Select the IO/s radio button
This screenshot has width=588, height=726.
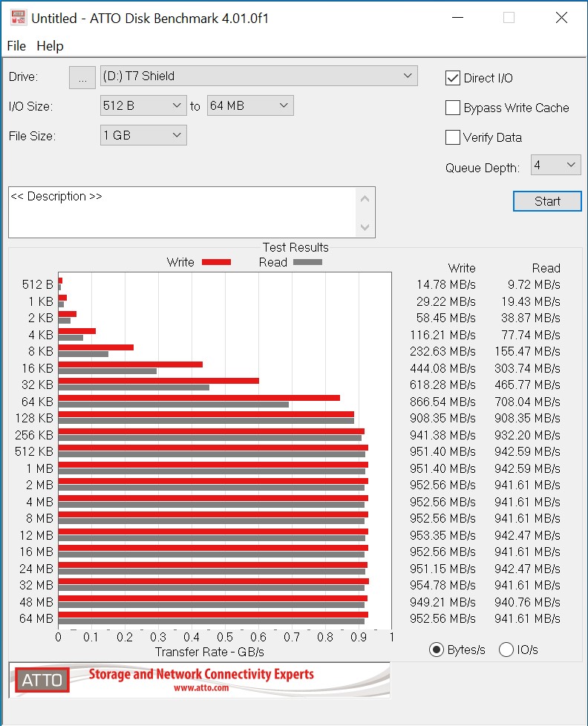[506, 650]
